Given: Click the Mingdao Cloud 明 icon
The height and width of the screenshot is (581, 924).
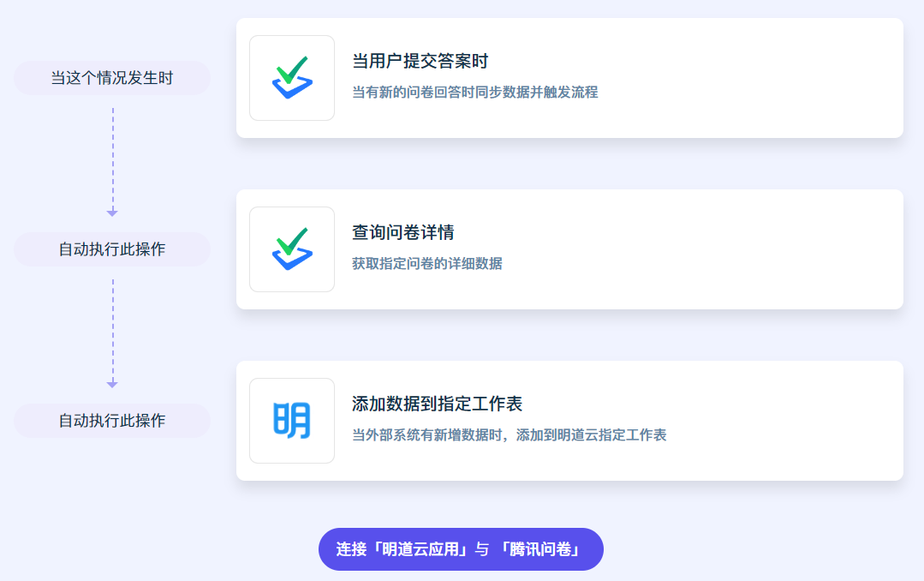Looking at the screenshot, I should click(x=292, y=421).
